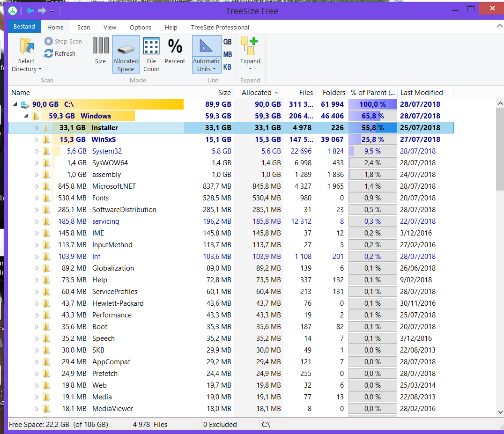
Task: Sort by the Files column header
Action: tap(300, 93)
